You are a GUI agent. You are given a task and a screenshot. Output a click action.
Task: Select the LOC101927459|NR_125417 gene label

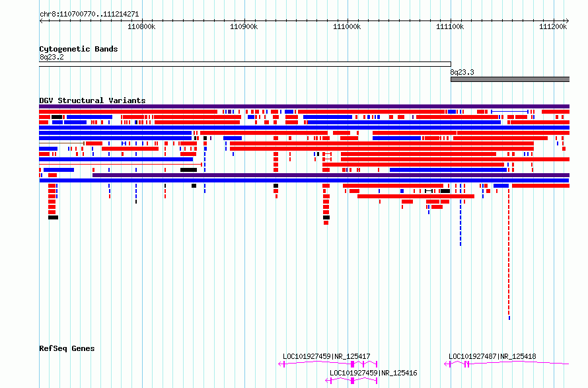point(326,356)
